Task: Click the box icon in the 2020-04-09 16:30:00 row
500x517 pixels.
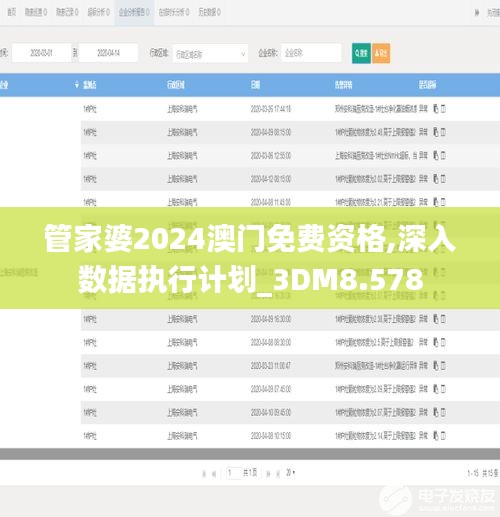Action: tap(443, 319)
